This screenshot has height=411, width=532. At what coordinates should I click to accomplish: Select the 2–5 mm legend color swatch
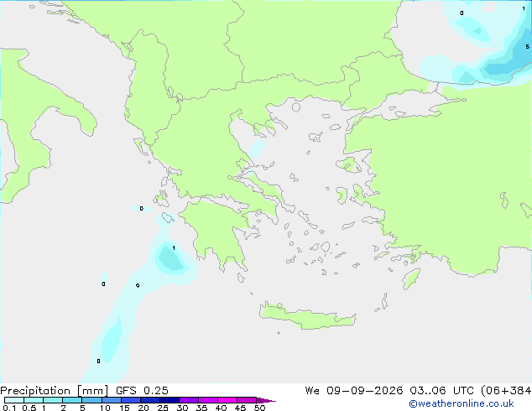pyautogui.click(x=72, y=400)
